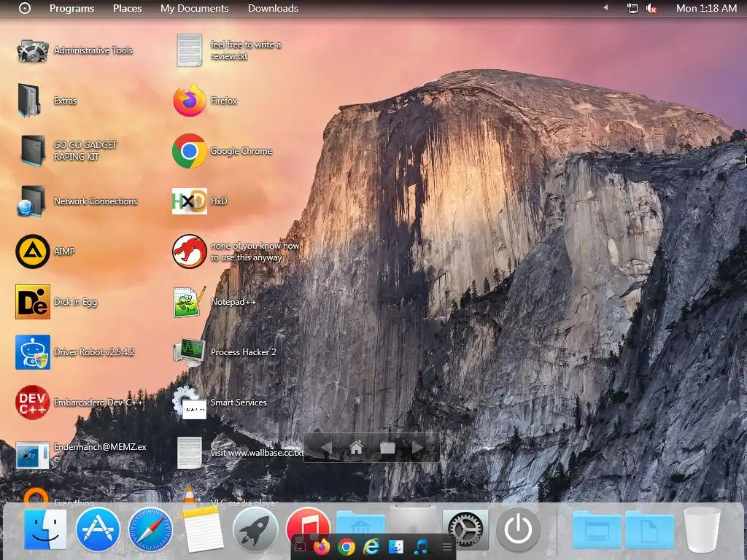
Task: Click the back arrow in the desktop navigation widget
Action: click(x=326, y=448)
